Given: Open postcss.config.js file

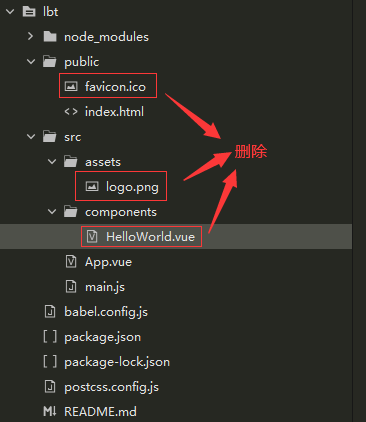Looking at the screenshot, I should point(111,387).
